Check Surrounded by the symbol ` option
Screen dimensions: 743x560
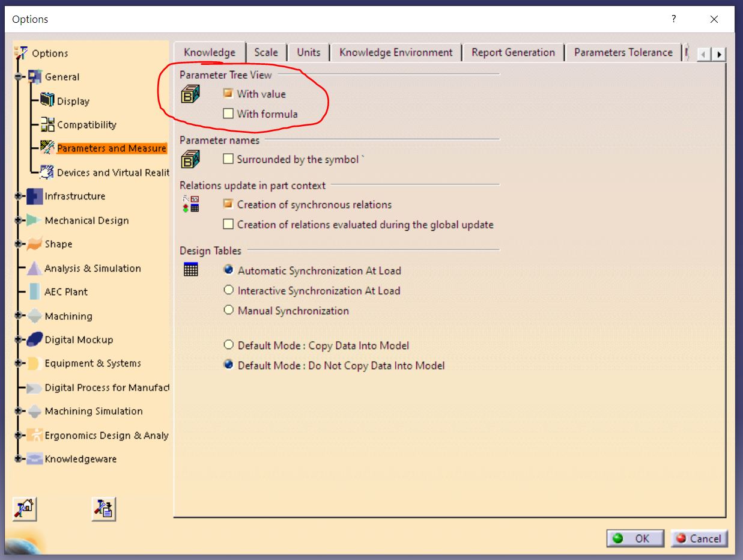tap(228, 159)
